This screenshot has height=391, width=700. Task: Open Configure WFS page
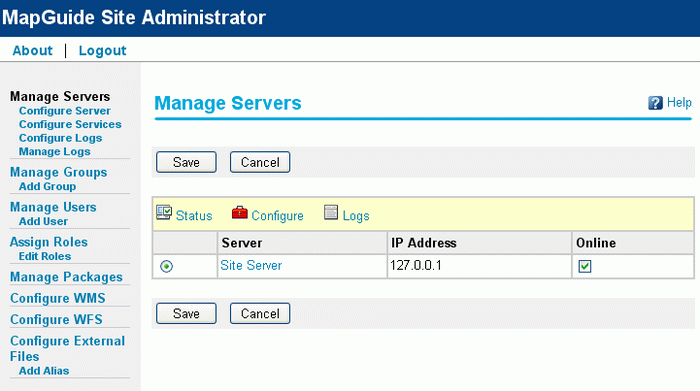point(56,320)
